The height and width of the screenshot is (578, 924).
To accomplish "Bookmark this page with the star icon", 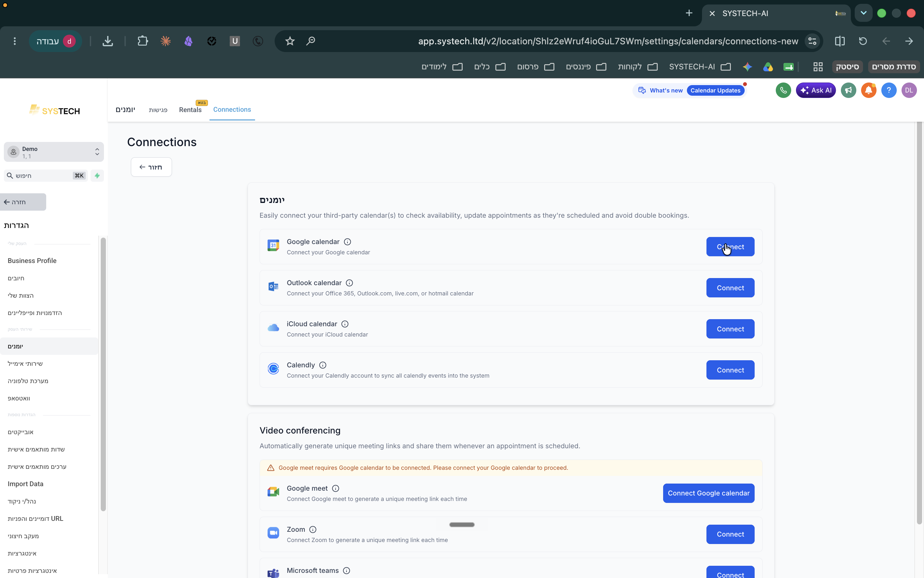I will click(x=290, y=41).
